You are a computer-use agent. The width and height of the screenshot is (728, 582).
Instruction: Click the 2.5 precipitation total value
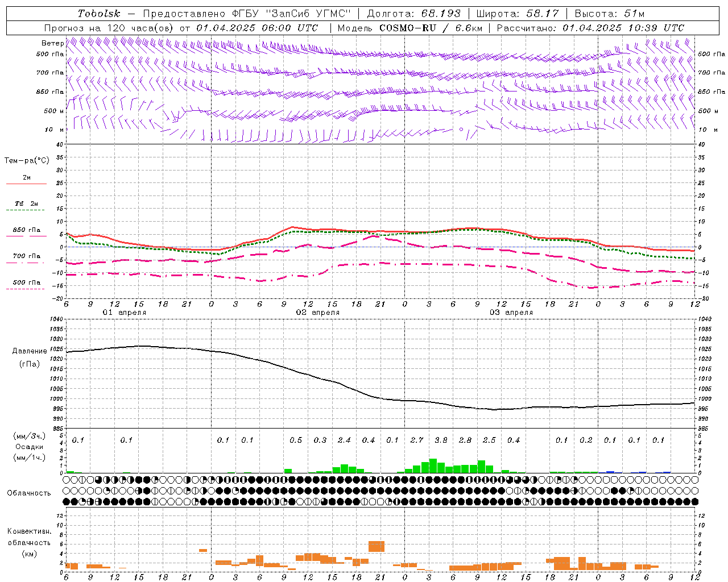(489, 440)
